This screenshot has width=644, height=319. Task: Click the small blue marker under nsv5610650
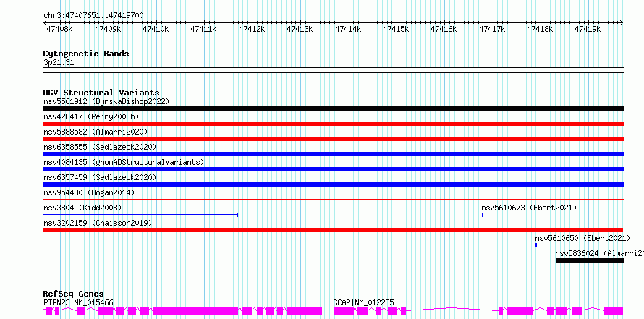click(536, 245)
